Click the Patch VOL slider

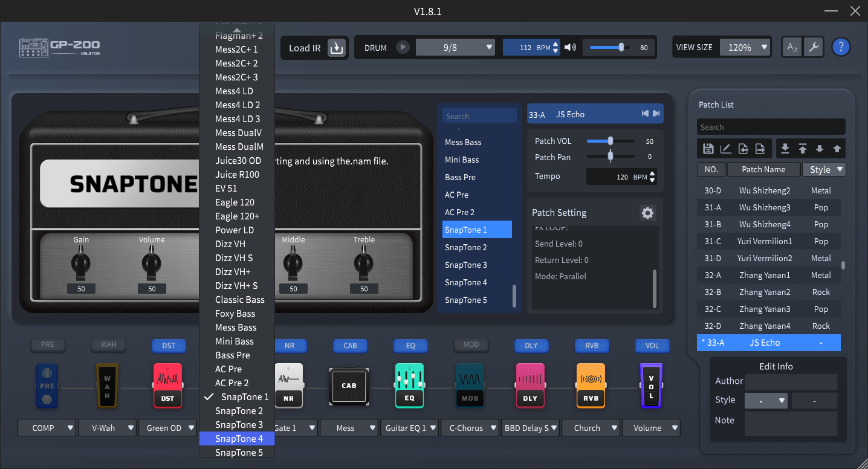click(611, 141)
